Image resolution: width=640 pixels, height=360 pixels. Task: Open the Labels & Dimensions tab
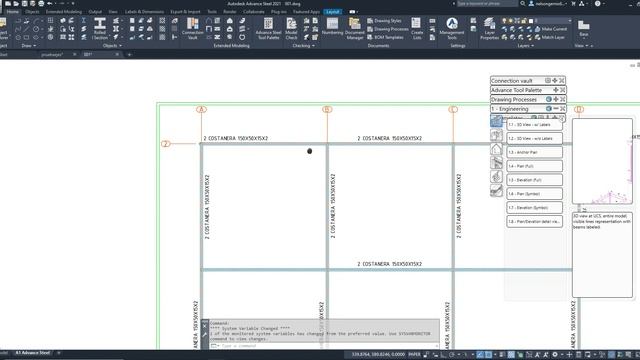[x=144, y=12]
